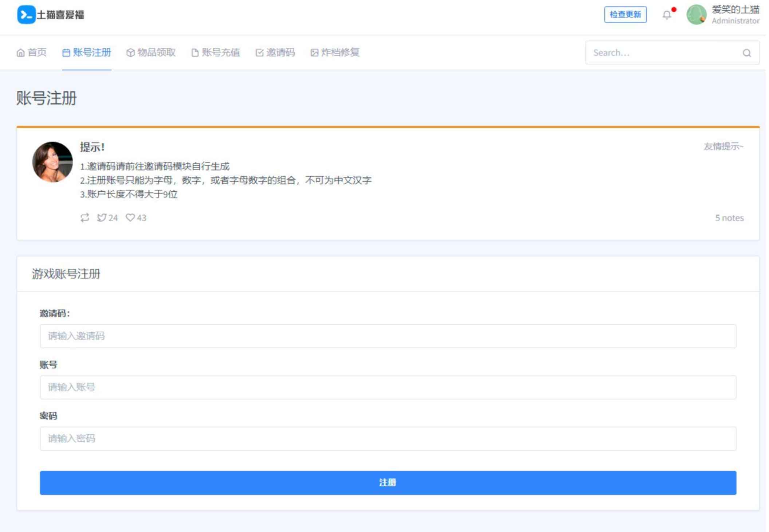Click the reblog arrows icon on the notice

pyautogui.click(x=84, y=218)
